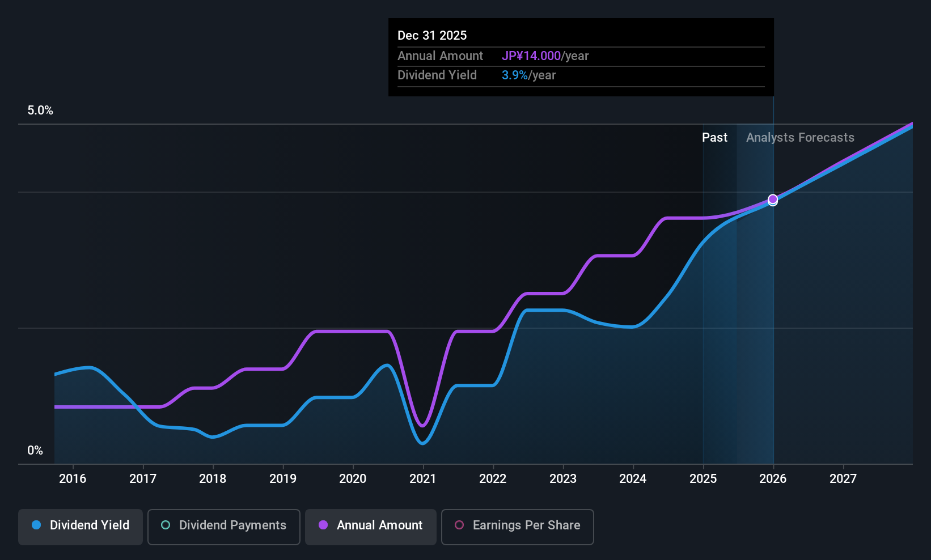This screenshot has width=931, height=560.
Task: Click the JP¥14.000/year annual amount value
Action: 545,56
